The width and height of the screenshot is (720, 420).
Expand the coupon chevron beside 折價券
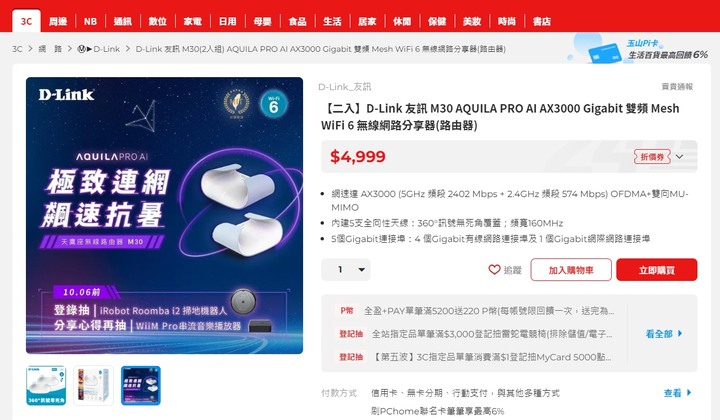(x=680, y=157)
